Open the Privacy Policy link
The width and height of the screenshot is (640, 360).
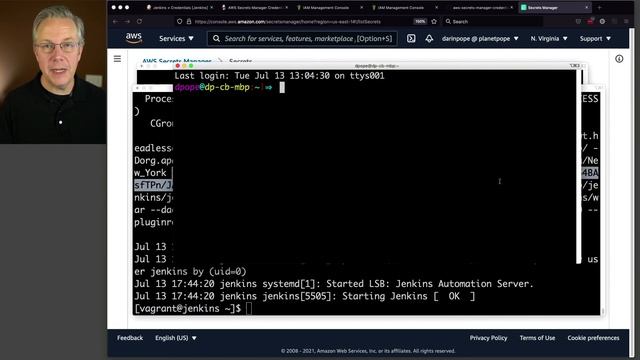pos(488,338)
